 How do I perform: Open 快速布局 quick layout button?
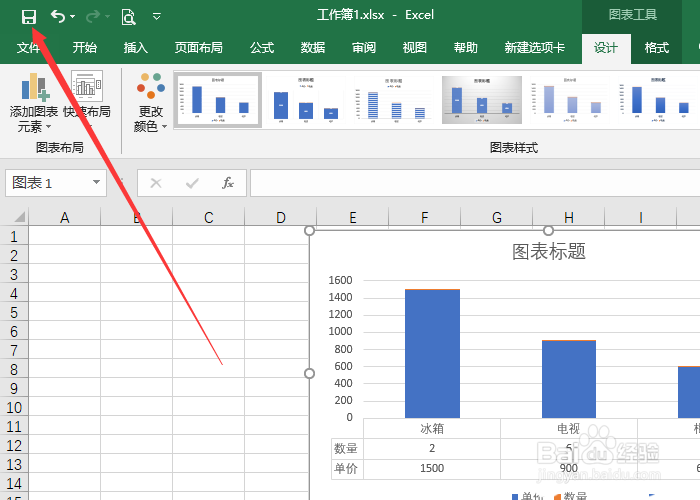(87, 99)
